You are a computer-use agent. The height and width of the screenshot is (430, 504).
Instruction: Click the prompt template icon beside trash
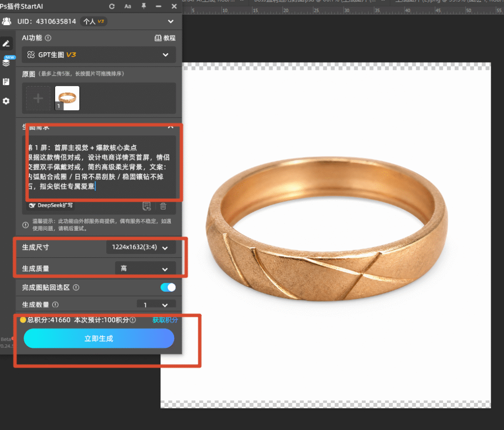pos(147,206)
